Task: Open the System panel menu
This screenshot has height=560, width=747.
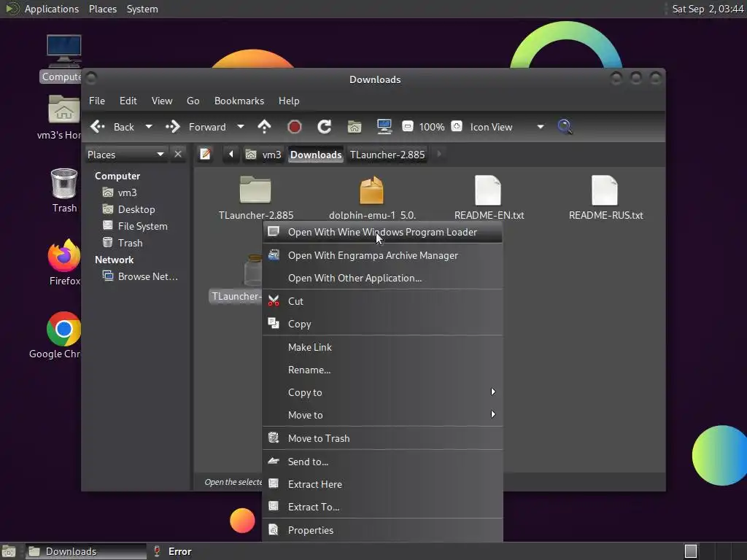Action: [142, 9]
